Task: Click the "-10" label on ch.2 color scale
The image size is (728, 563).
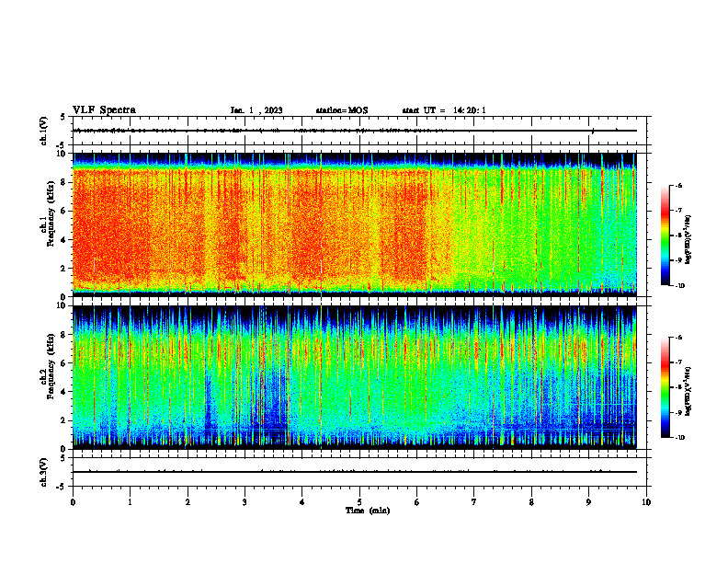Action: point(680,438)
